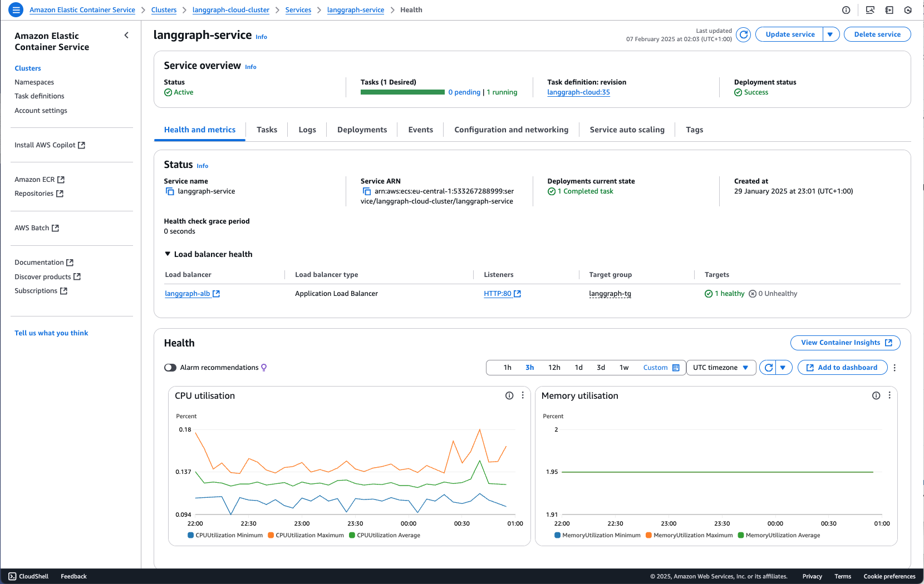
Task: Open CPU utilisation widget options menu
Action: point(523,395)
